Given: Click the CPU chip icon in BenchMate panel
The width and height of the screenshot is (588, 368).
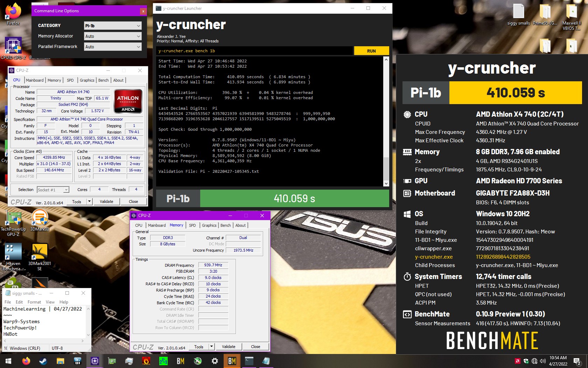Looking at the screenshot, I should [x=407, y=114].
